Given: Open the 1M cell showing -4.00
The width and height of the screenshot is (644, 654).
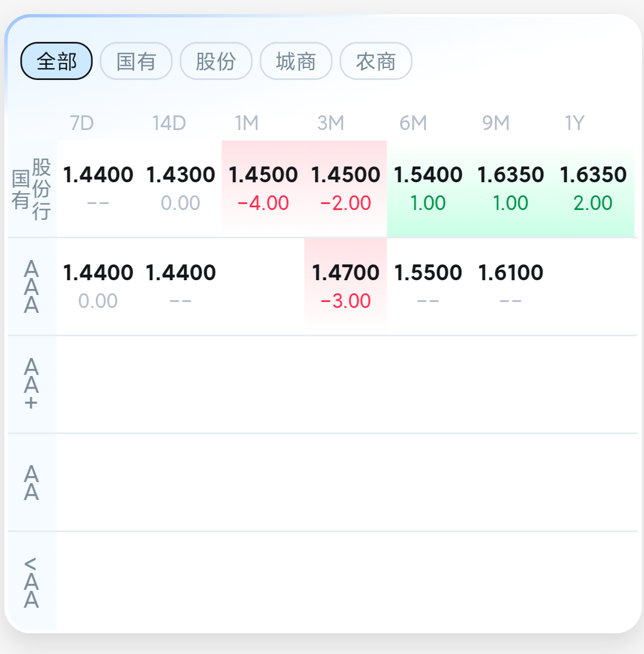Looking at the screenshot, I should [x=263, y=188].
